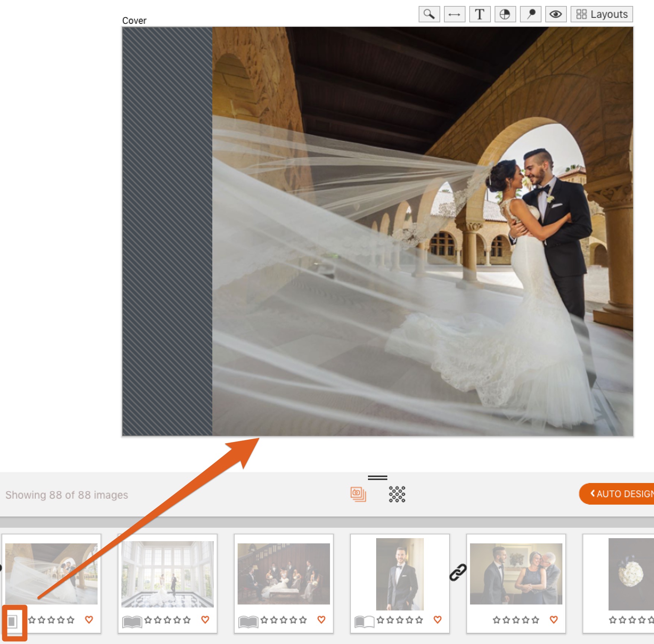Click the cover photo of the couple
Screen dimensions: 654x644
pyautogui.click(x=423, y=231)
